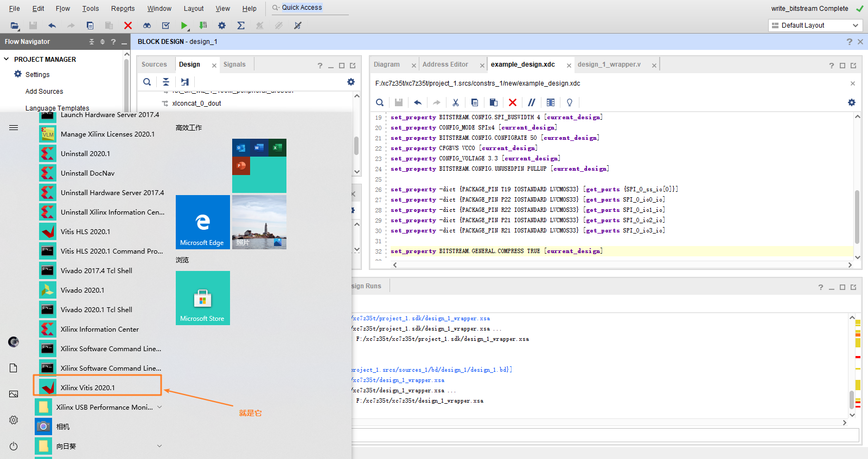868x459 pixels.
Task: Open the Flow menu
Action: point(63,9)
